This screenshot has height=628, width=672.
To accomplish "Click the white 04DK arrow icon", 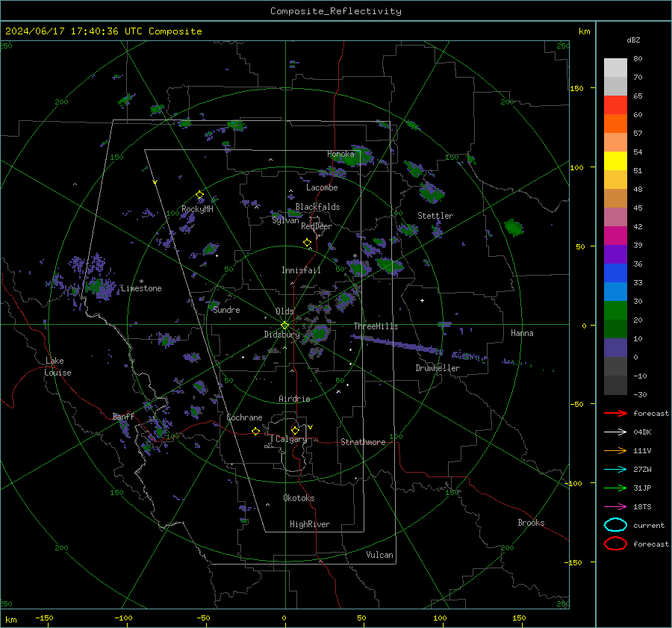I will tap(615, 432).
